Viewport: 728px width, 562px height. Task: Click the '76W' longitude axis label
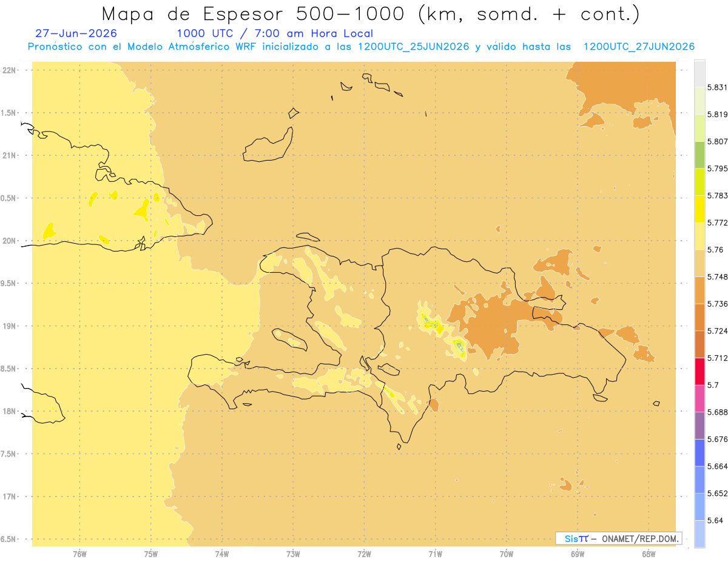coord(79,554)
